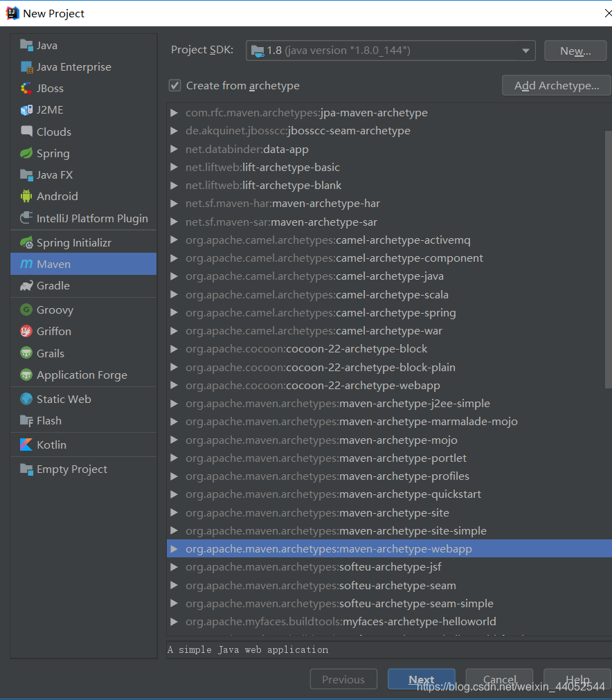Select maven-archetype-site row
This screenshot has height=700, width=612.
point(389,513)
